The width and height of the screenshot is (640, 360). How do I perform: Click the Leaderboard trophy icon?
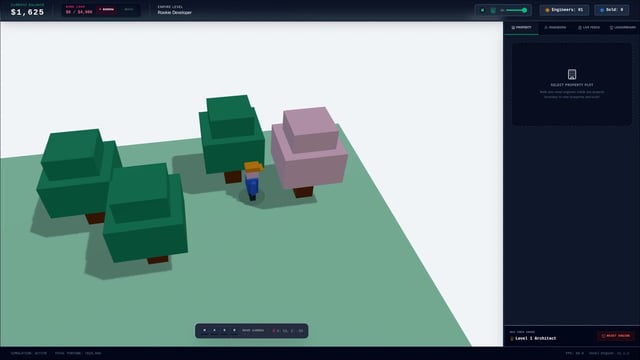[611, 27]
